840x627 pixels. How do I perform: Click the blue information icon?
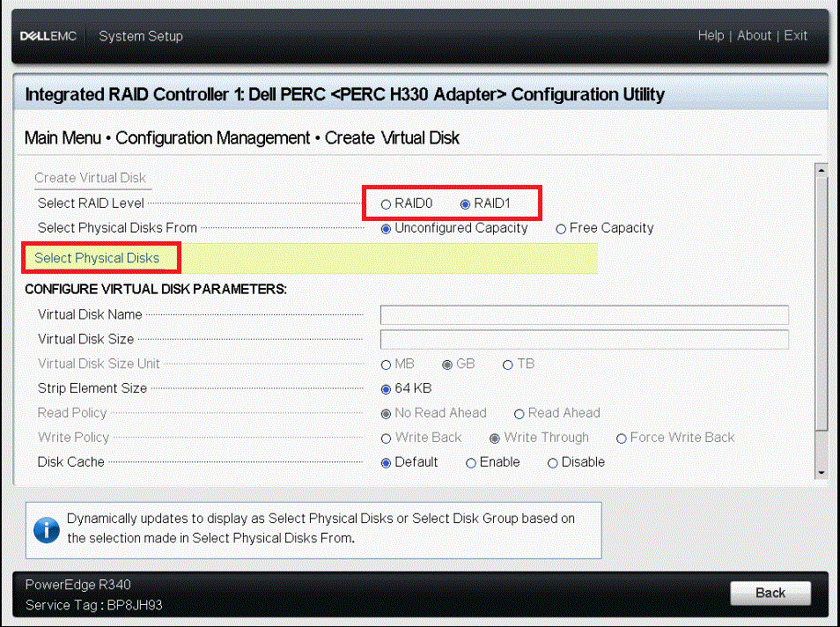[47, 530]
